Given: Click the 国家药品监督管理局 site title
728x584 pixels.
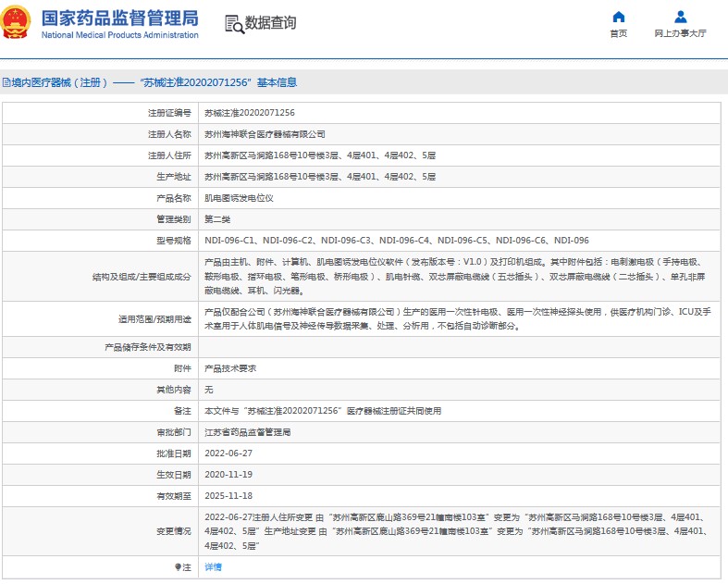Looking at the screenshot, I should tap(120, 18).
